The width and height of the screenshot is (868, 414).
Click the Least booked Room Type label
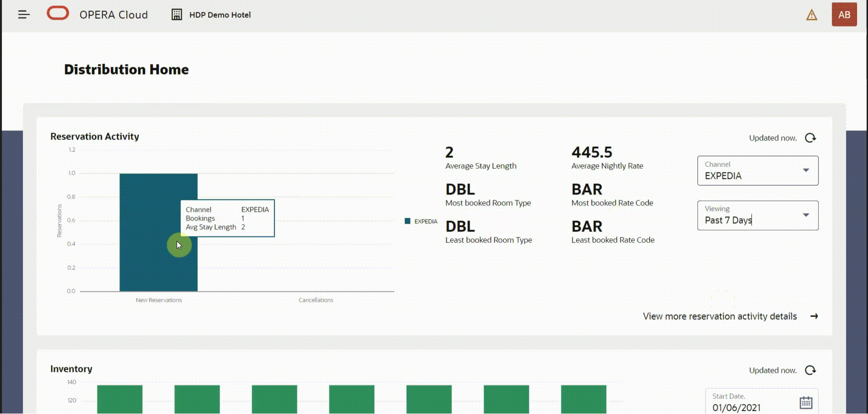point(489,240)
